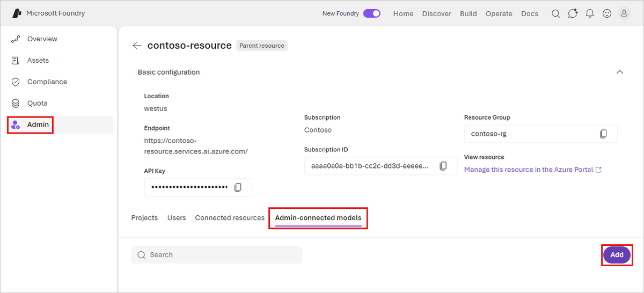Open the notifications bell icon
644x293 pixels.
coord(590,13)
